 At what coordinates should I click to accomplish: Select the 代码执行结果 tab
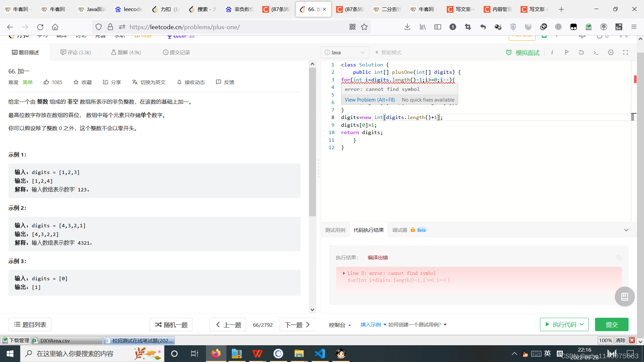point(369,230)
